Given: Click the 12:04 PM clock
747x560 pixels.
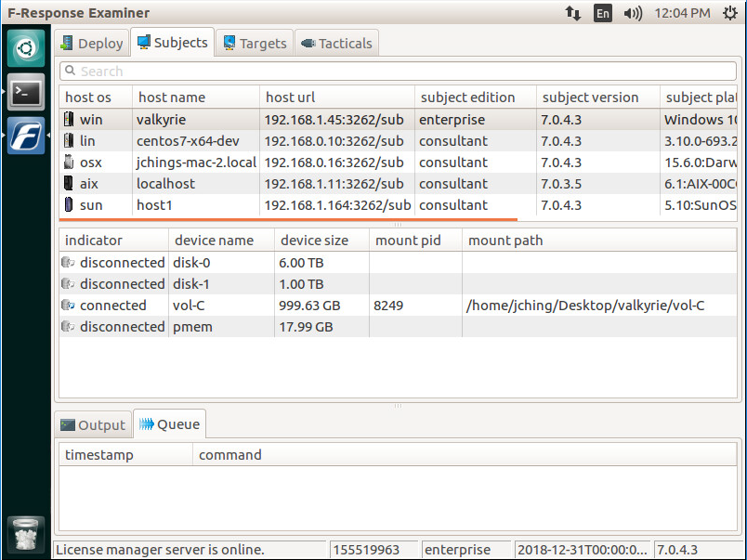Looking at the screenshot, I should pyautogui.click(x=682, y=13).
